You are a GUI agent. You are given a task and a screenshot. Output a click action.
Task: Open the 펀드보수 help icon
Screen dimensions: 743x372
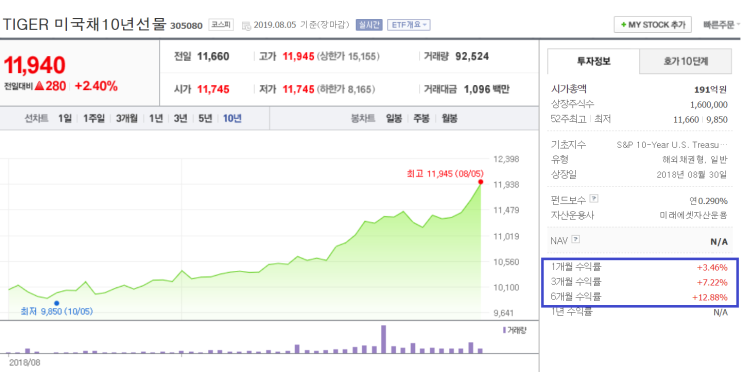click(x=593, y=199)
